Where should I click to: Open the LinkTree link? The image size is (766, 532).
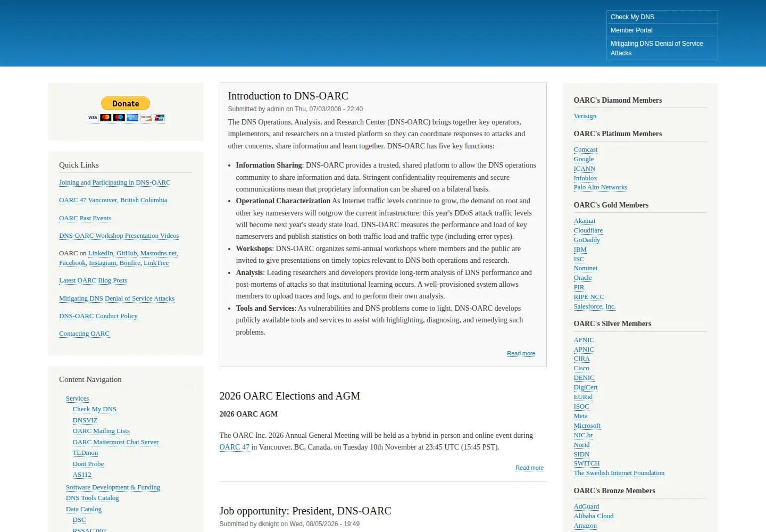click(156, 263)
